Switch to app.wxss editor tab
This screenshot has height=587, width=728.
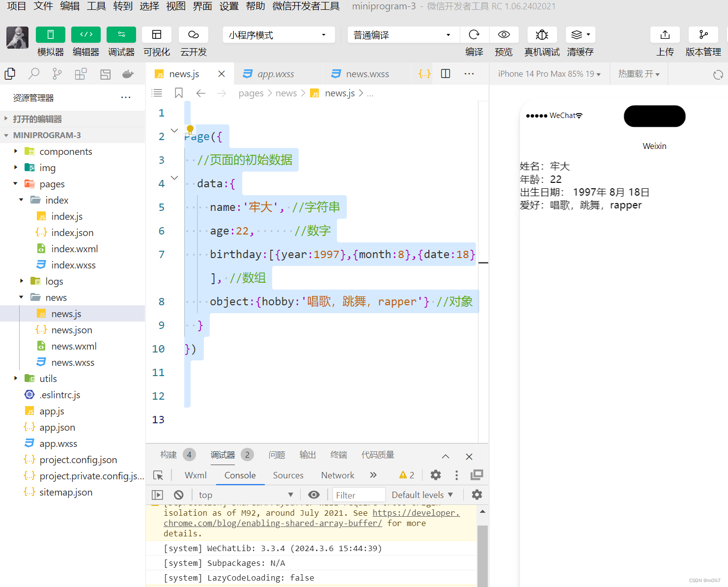point(279,74)
